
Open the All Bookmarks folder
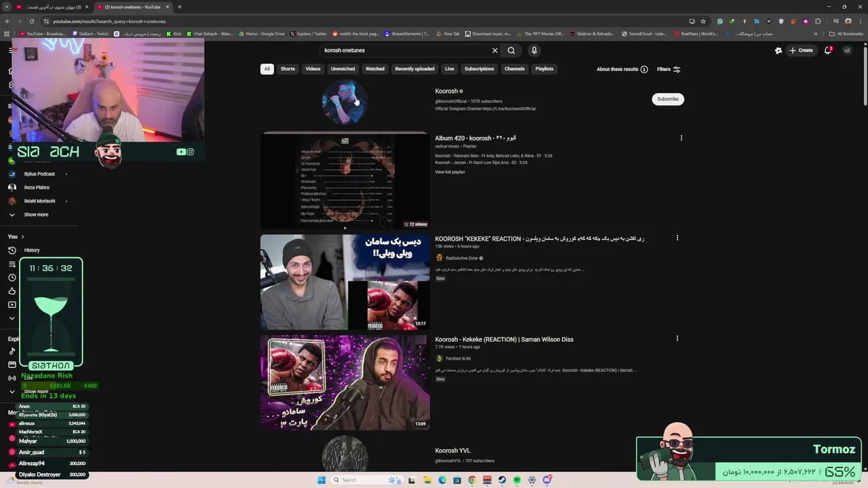click(x=846, y=34)
